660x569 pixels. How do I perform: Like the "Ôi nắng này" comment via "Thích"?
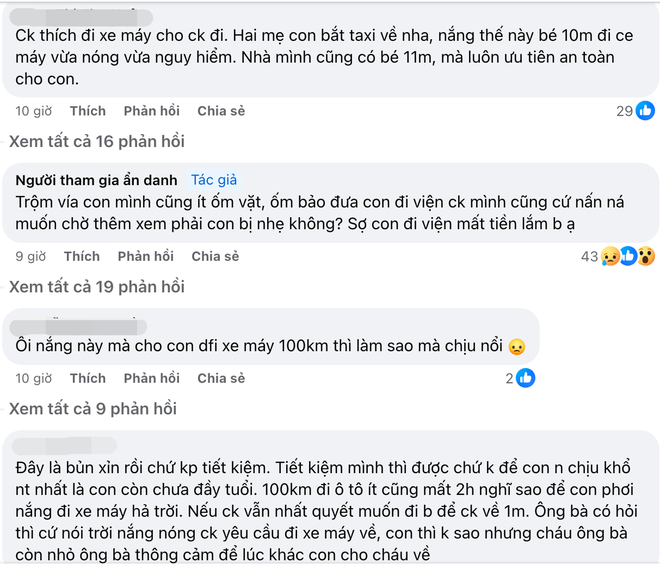88,378
